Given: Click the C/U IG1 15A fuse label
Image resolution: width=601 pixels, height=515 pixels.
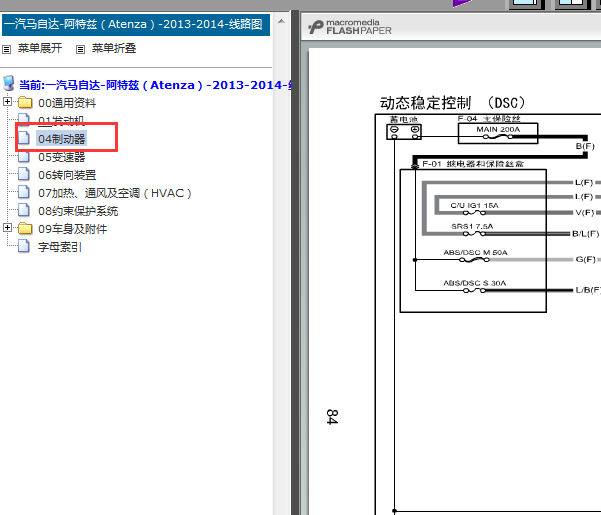Looking at the screenshot, I should tap(474, 205).
